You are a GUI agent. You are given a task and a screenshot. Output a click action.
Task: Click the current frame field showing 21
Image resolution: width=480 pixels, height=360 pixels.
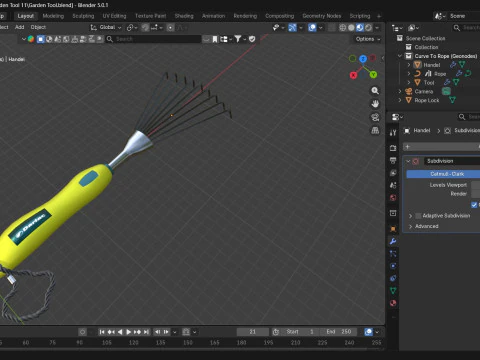pos(252,332)
